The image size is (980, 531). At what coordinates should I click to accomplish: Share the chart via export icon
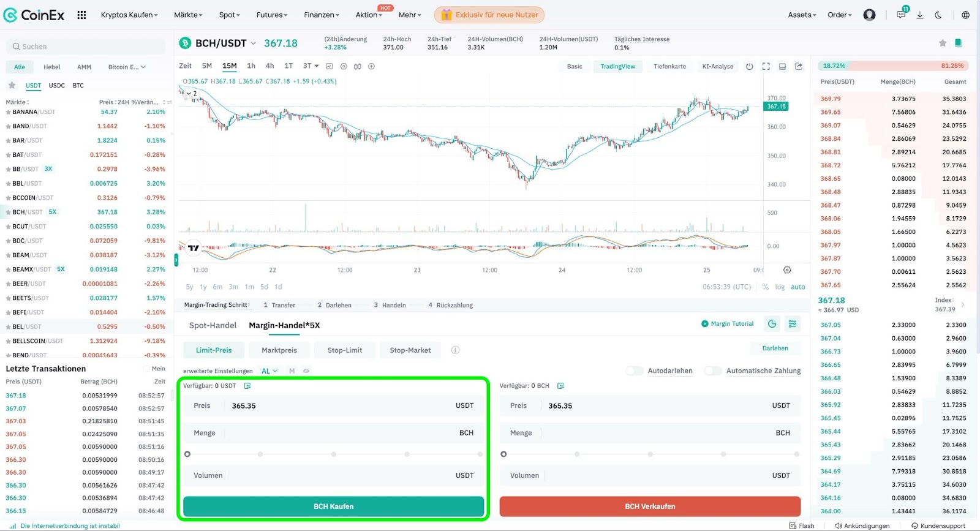(x=799, y=66)
